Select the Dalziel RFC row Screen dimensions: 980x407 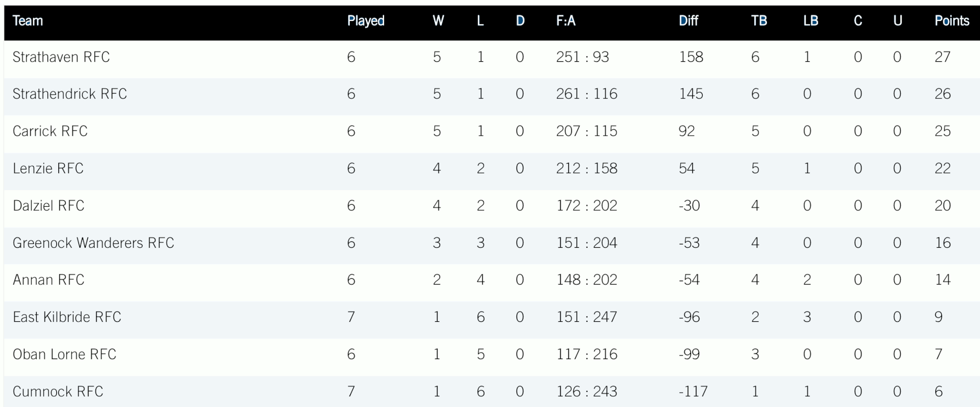49,206
